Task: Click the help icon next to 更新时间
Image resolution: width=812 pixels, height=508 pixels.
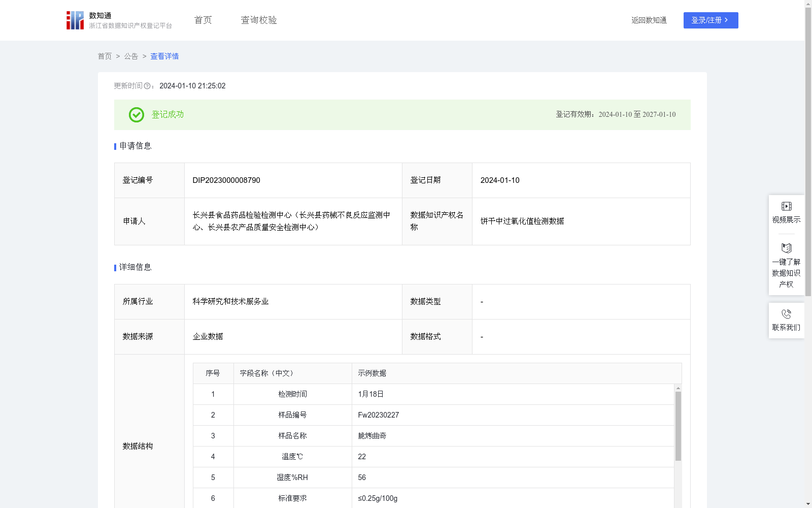Action: coord(147,86)
